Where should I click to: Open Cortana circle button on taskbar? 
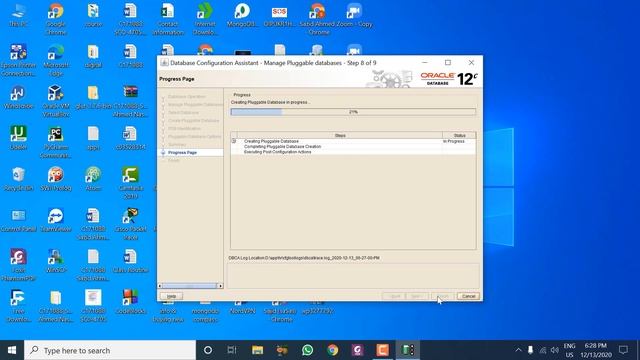pyautogui.click(x=208, y=350)
